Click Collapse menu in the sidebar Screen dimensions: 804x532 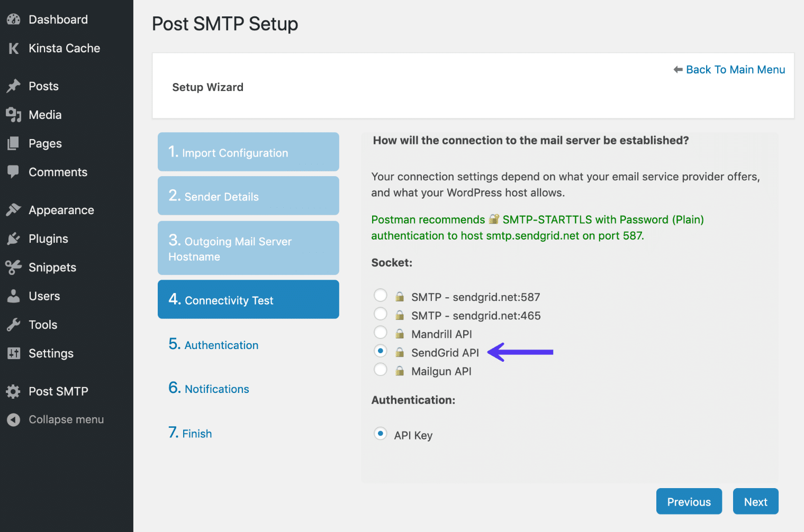[x=67, y=419]
